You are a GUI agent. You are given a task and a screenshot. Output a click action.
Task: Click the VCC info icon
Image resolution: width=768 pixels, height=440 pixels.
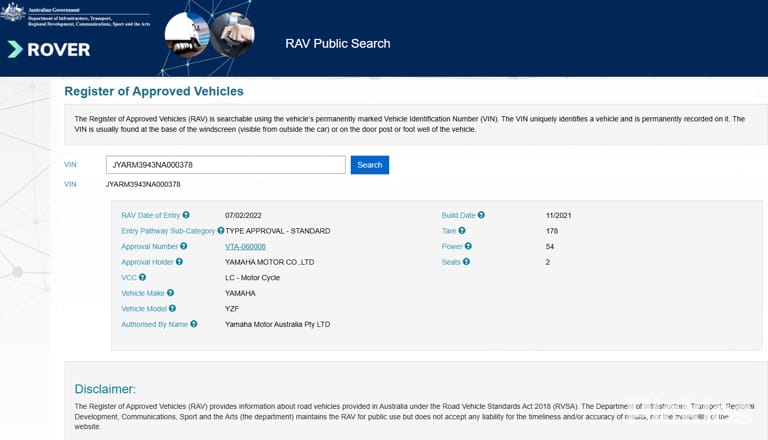(x=143, y=277)
